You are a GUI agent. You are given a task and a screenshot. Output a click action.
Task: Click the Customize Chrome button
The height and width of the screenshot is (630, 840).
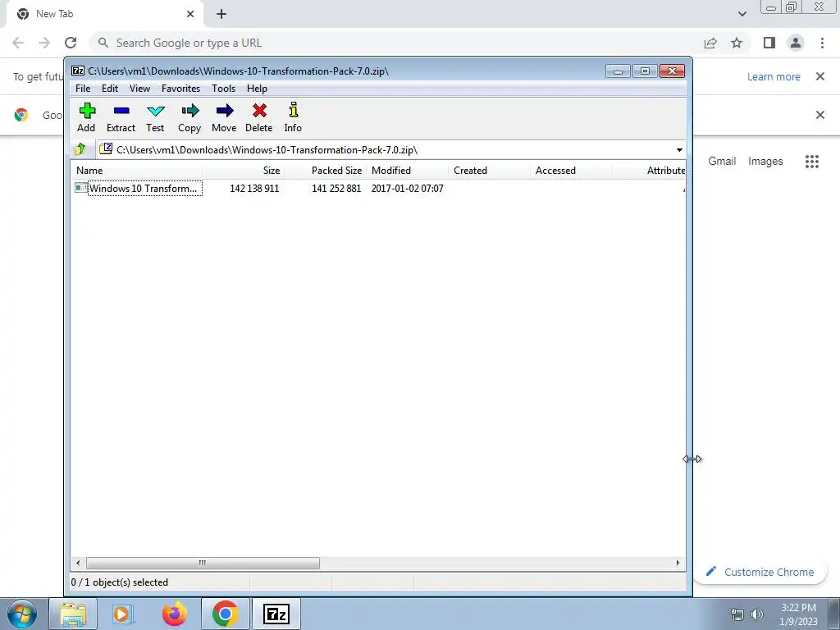tap(760, 572)
